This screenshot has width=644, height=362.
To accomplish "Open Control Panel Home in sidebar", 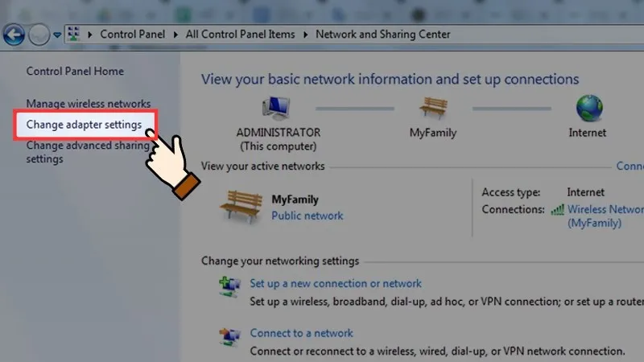I will click(x=75, y=72).
